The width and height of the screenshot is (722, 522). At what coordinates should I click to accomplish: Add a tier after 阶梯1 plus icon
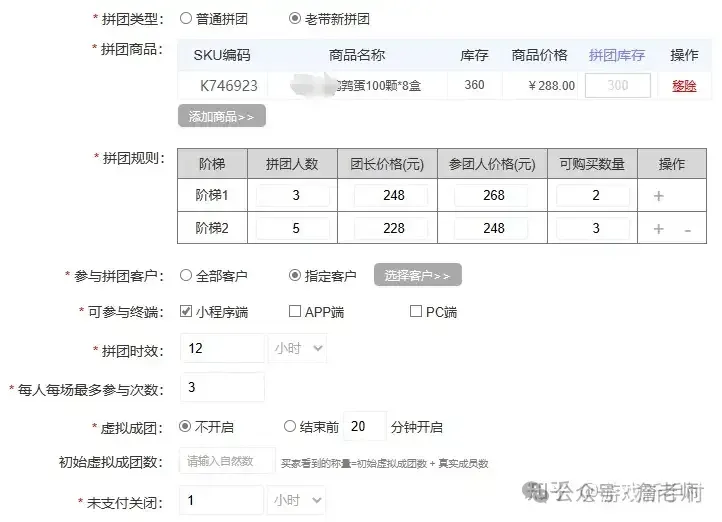(658, 196)
